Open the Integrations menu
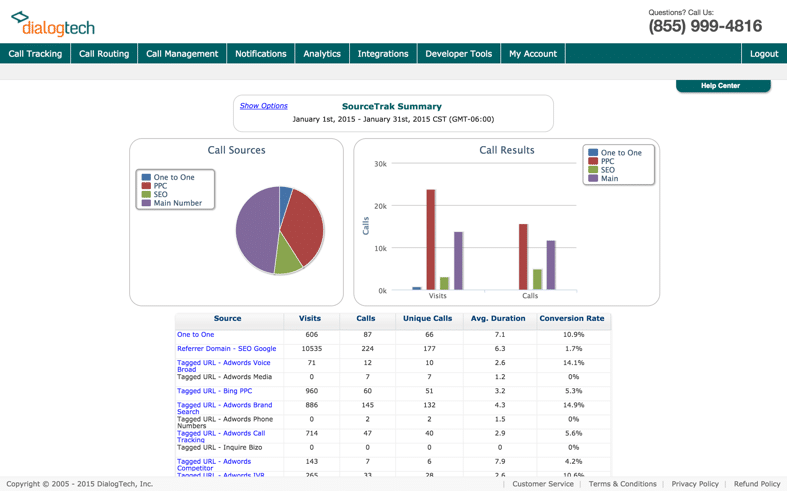Image resolution: width=787 pixels, height=491 pixels. [x=383, y=54]
